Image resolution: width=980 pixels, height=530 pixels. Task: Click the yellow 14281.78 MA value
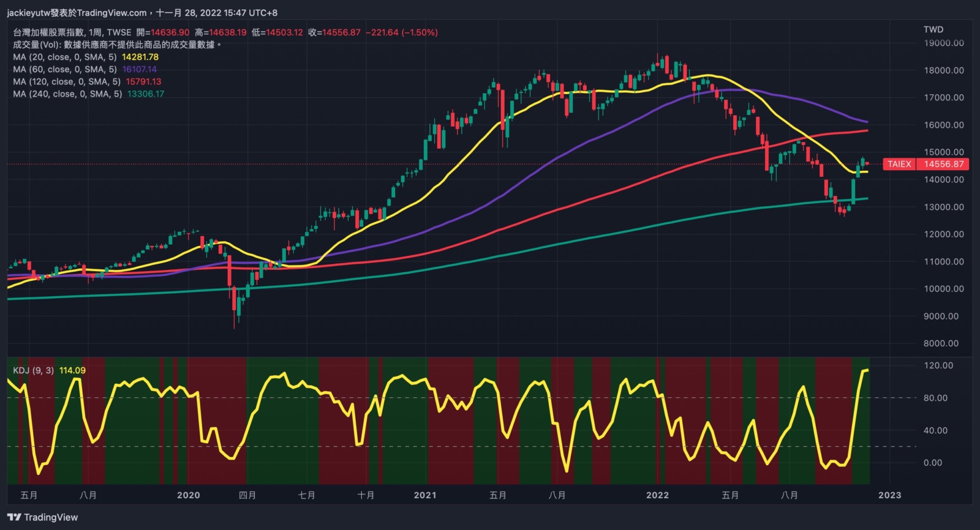(140, 57)
